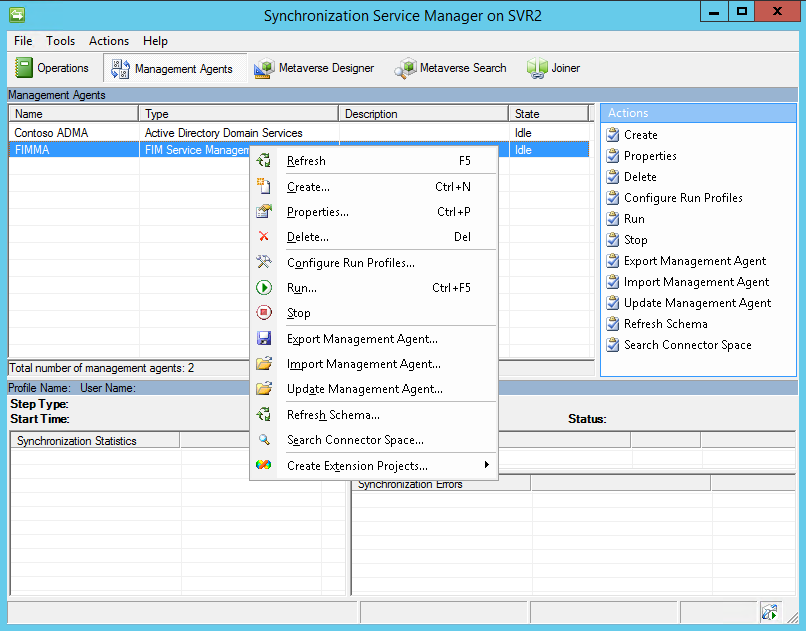Select Update Management Agent... in context menu

[374, 389]
